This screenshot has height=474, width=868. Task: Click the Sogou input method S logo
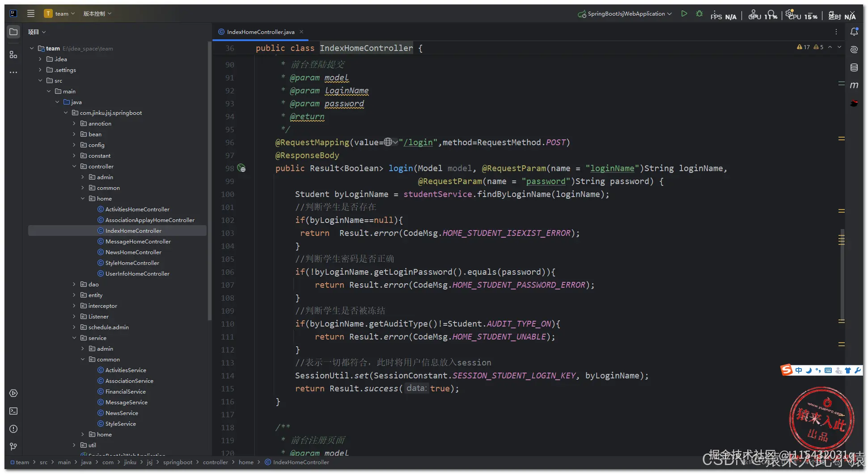(787, 370)
